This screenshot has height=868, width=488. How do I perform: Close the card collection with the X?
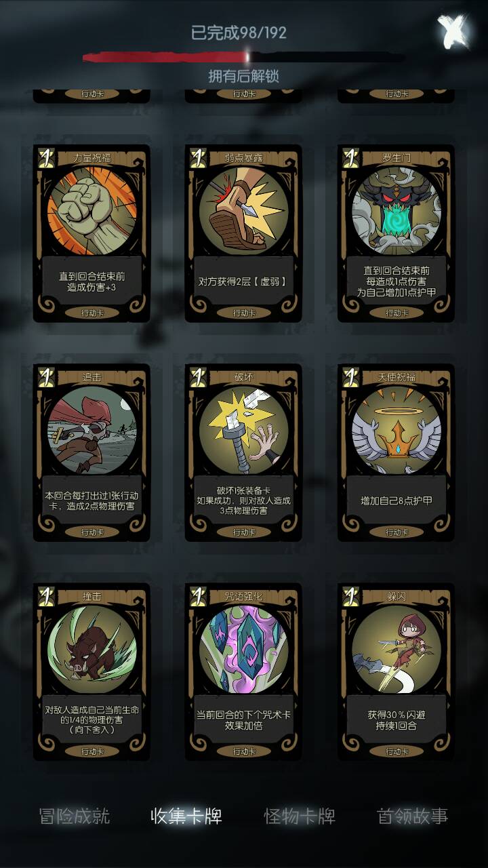click(453, 31)
